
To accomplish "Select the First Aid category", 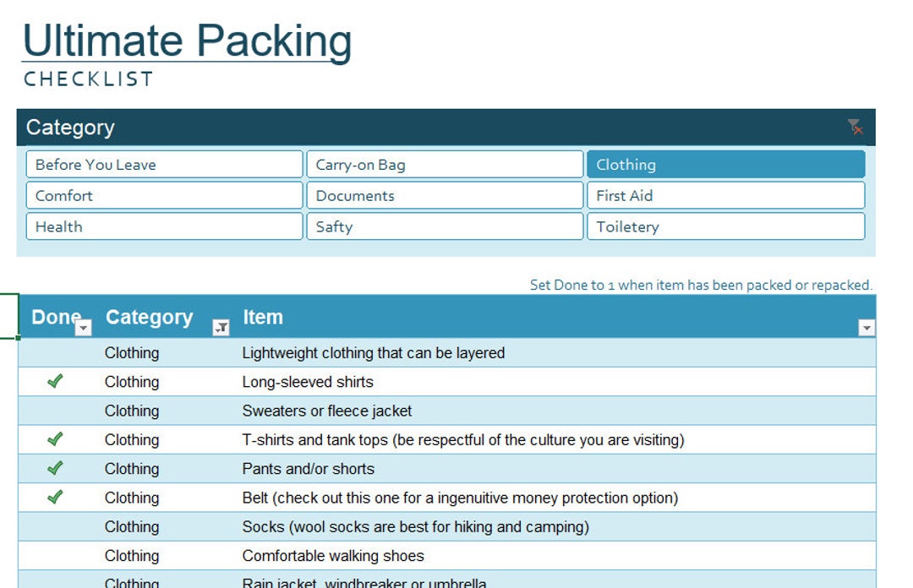I will (725, 195).
